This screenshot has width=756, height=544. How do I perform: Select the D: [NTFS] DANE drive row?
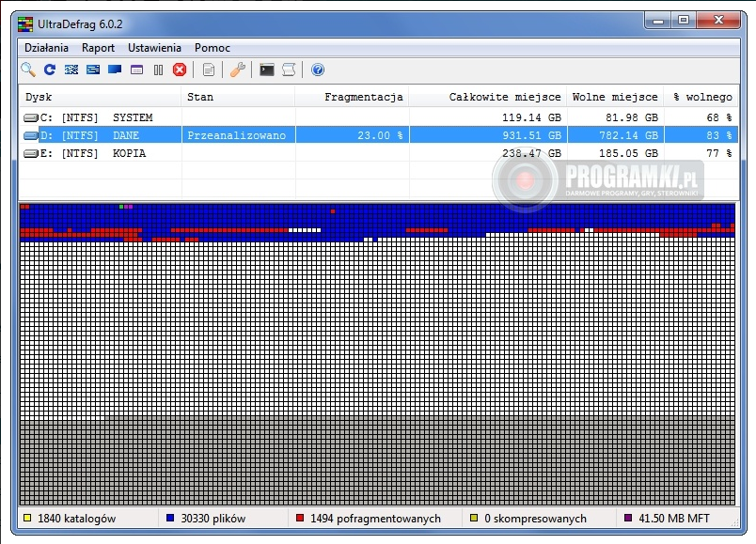click(379, 135)
